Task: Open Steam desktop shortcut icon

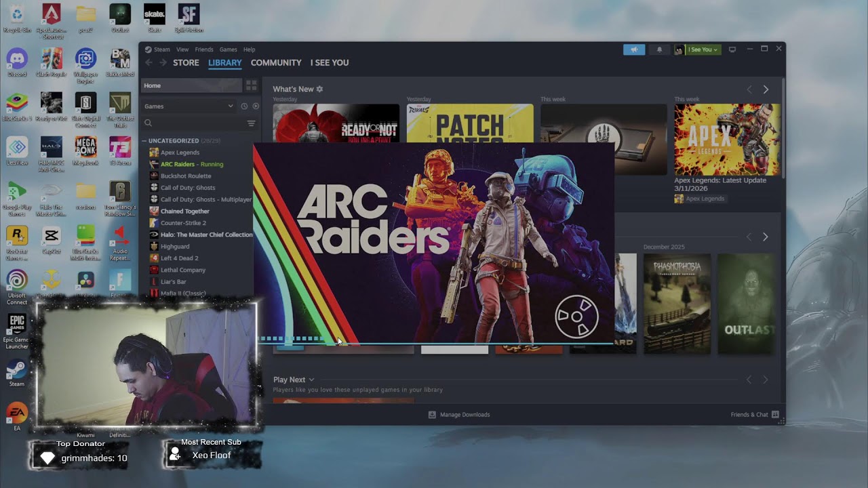Action: click(17, 373)
